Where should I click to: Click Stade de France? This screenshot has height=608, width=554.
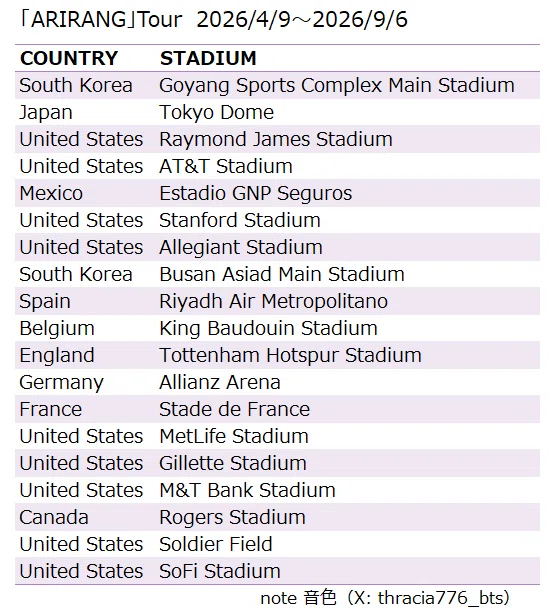235,409
